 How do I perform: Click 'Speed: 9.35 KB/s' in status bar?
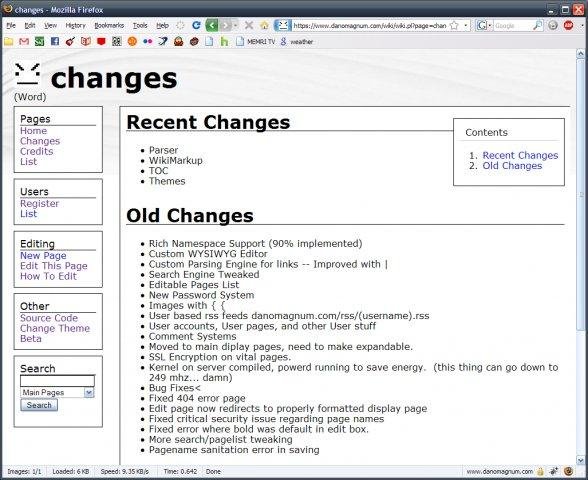(124, 471)
